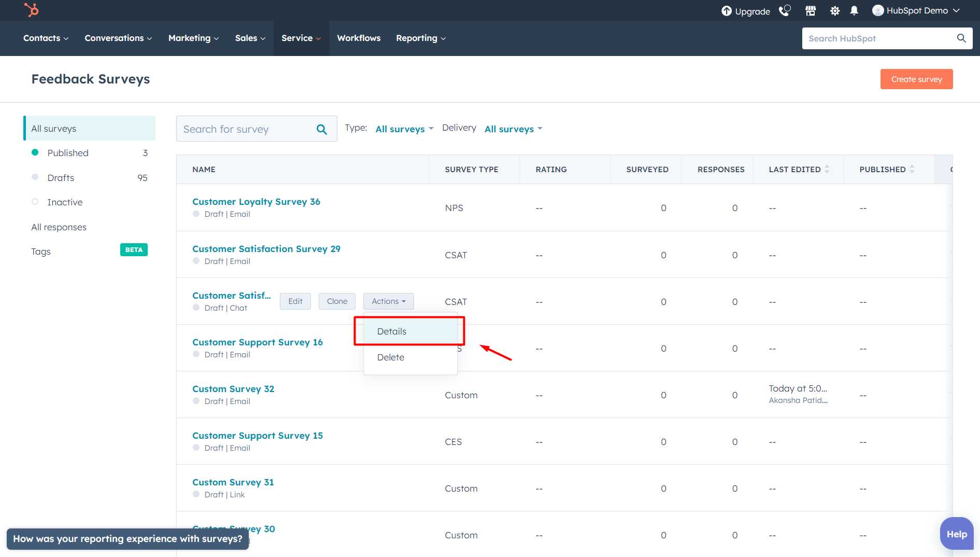The width and height of the screenshot is (980, 557).
Task: Click the Clone button
Action: pyautogui.click(x=337, y=301)
